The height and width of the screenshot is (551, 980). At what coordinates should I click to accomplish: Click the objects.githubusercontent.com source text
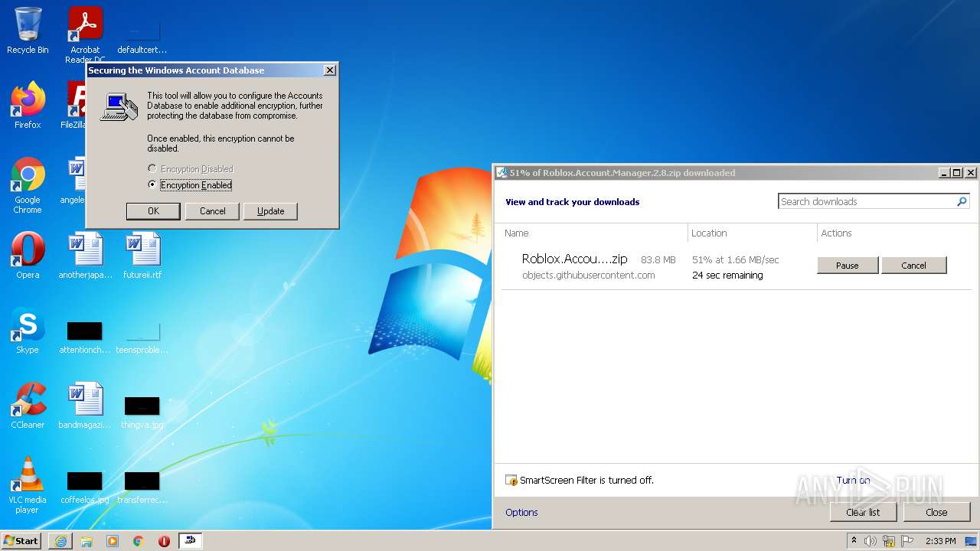click(x=588, y=275)
